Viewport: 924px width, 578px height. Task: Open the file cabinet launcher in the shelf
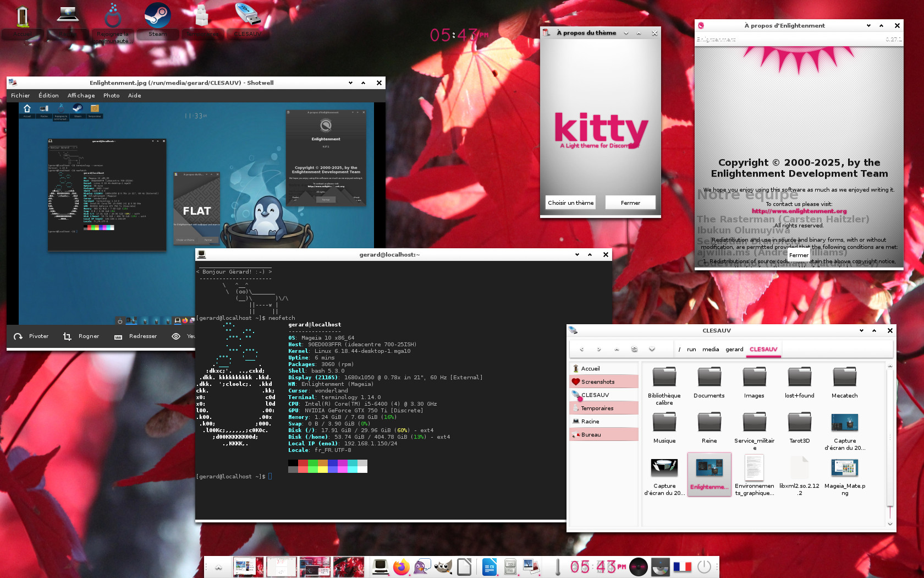tap(510, 566)
